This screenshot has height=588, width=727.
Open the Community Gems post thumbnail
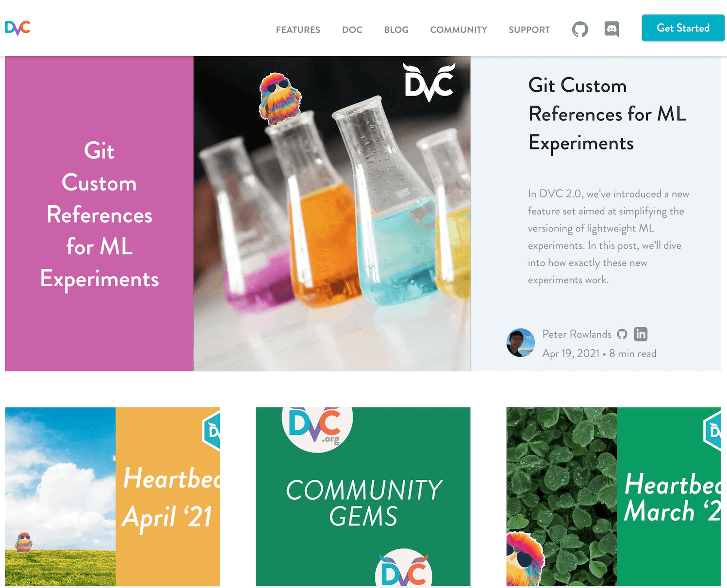coord(363,497)
